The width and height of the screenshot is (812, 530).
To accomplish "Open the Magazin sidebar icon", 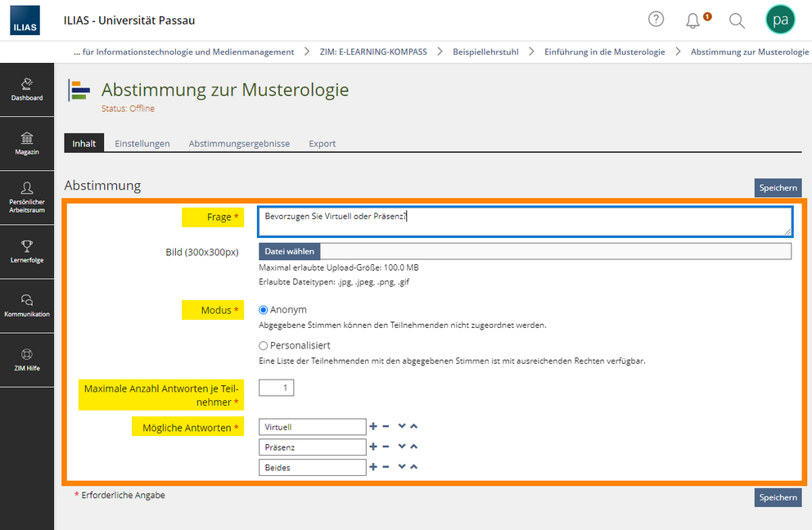I will pyautogui.click(x=27, y=143).
